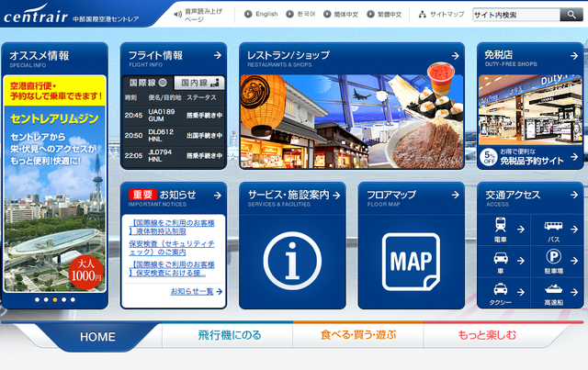This screenshot has height=370, width=588.
Task: Open the train access icon
Action: (x=500, y=225)
